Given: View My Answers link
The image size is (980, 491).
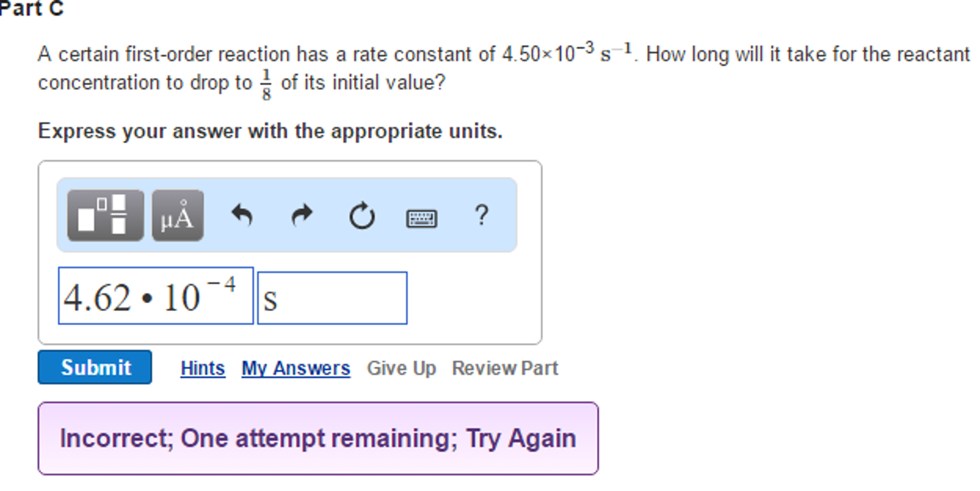Looking at the screenshot, I should click(x=296, y=368).
